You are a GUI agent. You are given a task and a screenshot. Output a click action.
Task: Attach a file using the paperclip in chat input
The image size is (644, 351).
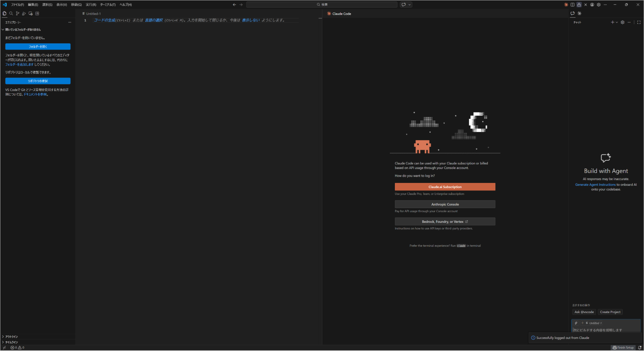(576, 323)
